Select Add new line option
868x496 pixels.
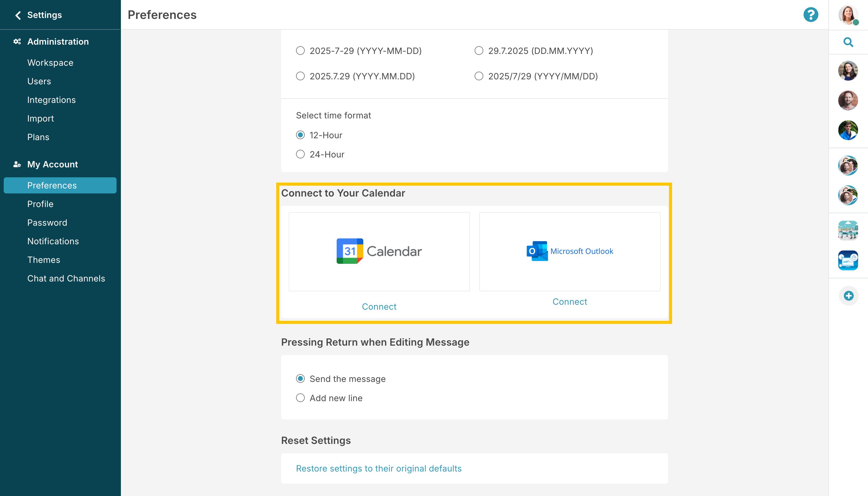tap(300, 398)
